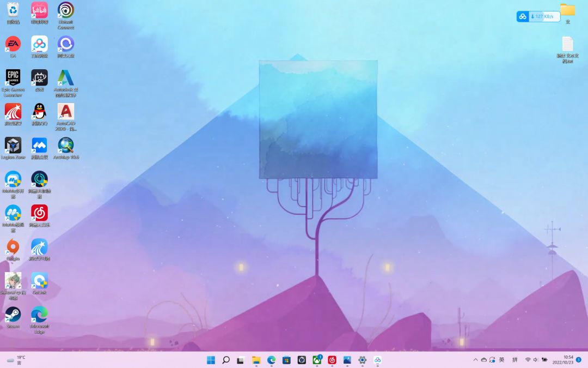Screen dimensions: 588x368
Task: Open Legion Zone shortcut
Action: [13, 148]
